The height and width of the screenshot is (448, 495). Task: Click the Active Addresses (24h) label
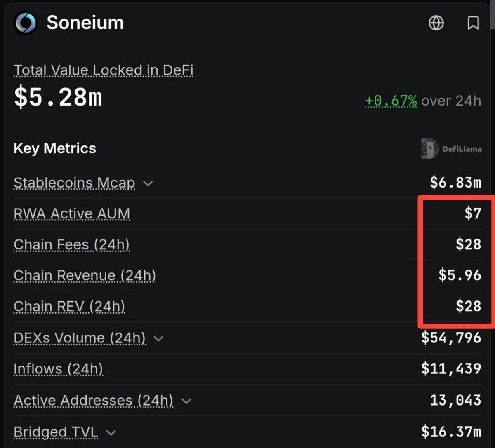click(x=93, y=400)
